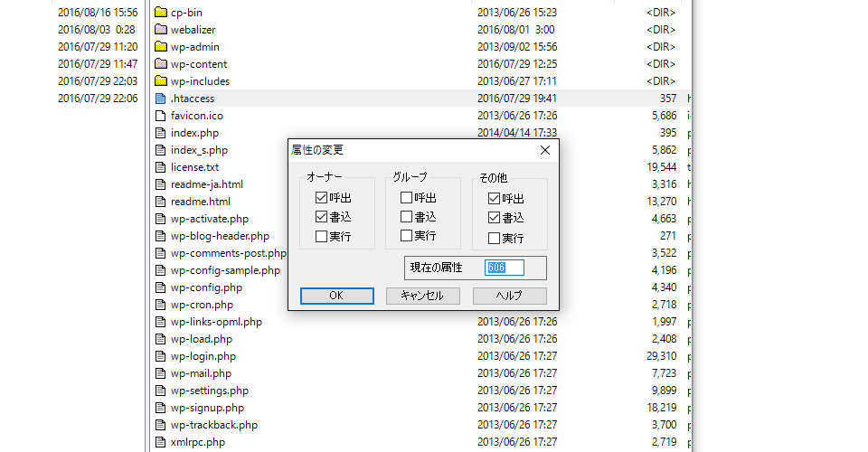Click the .htaccess date 2016/07/29 19:41
The height and width of the screenshot is (452, 868).
(x=517, y=99)
